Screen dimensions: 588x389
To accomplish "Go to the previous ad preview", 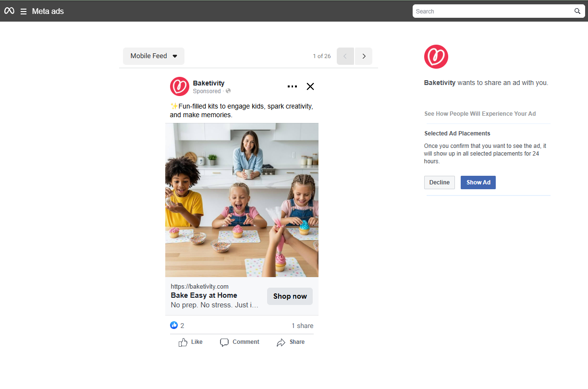I will (x=345, y=56).
